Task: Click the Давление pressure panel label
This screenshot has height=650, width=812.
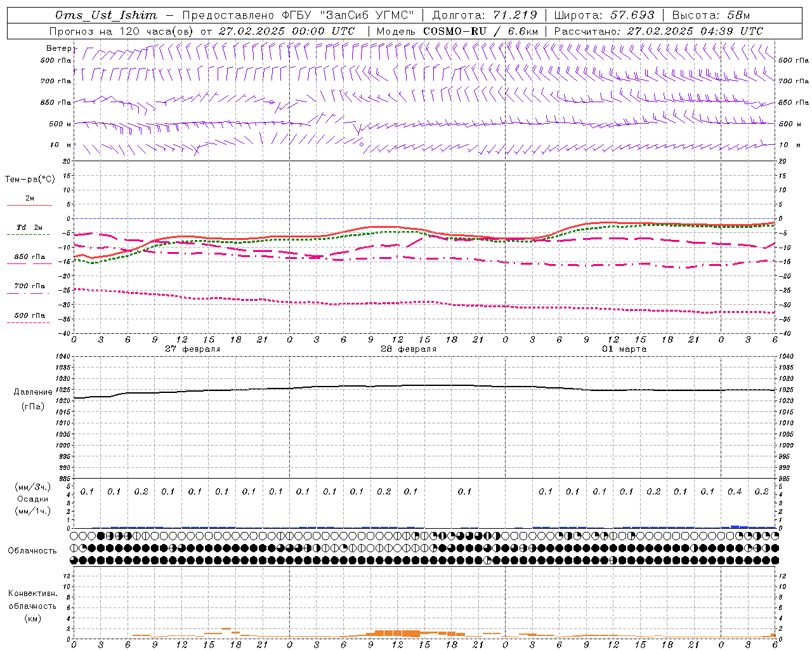Action: (x=33, y=392)
